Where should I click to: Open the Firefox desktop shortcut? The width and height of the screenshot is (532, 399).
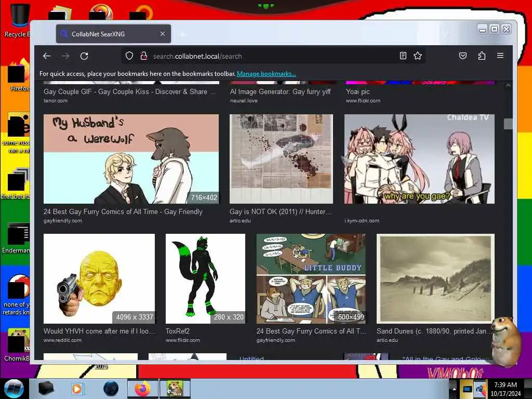pos(19,75)
